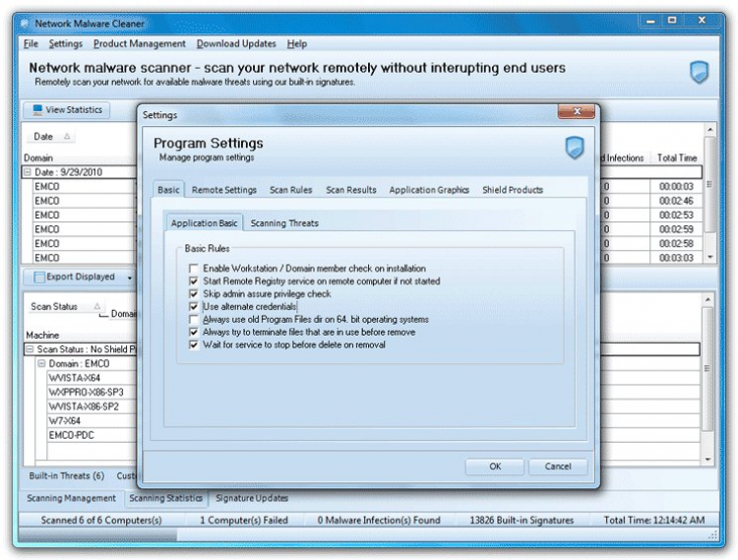Click the Scan Status sort arrow

point(97,306)
